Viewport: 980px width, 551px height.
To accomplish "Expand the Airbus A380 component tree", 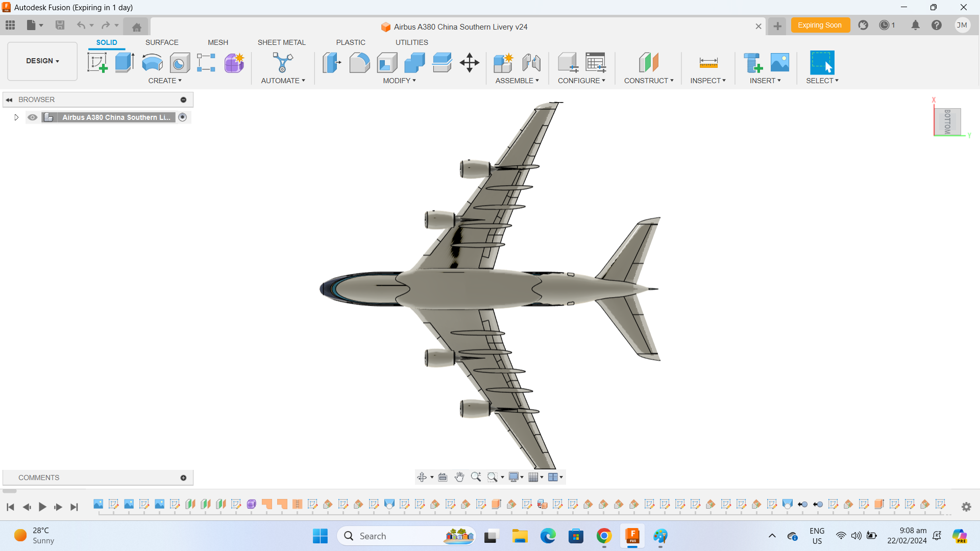I will pyautogui.click(x=16, y=117).
